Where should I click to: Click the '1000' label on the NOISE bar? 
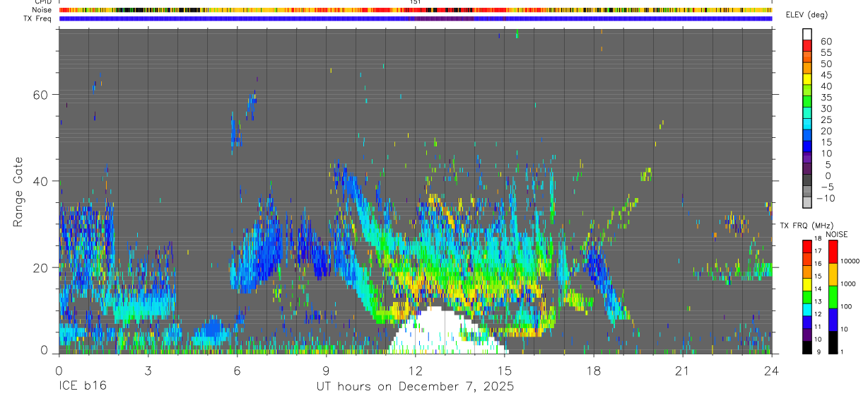tap(848, 284)
